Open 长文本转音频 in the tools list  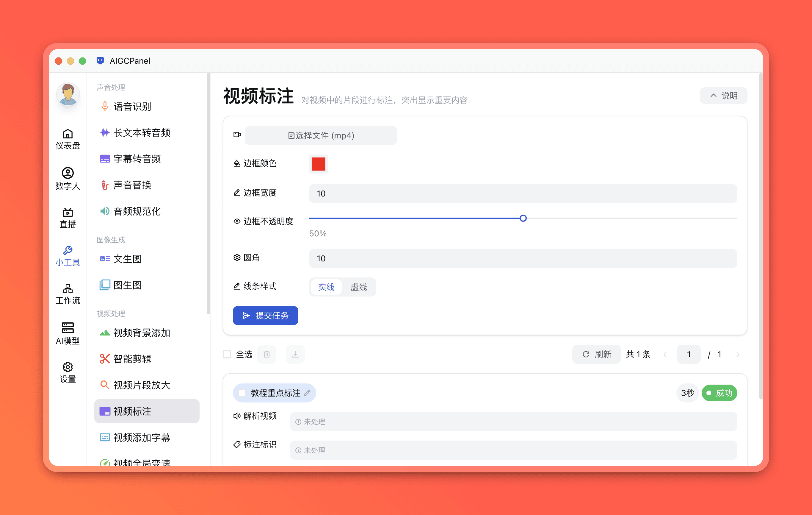[x=147, y=133]
